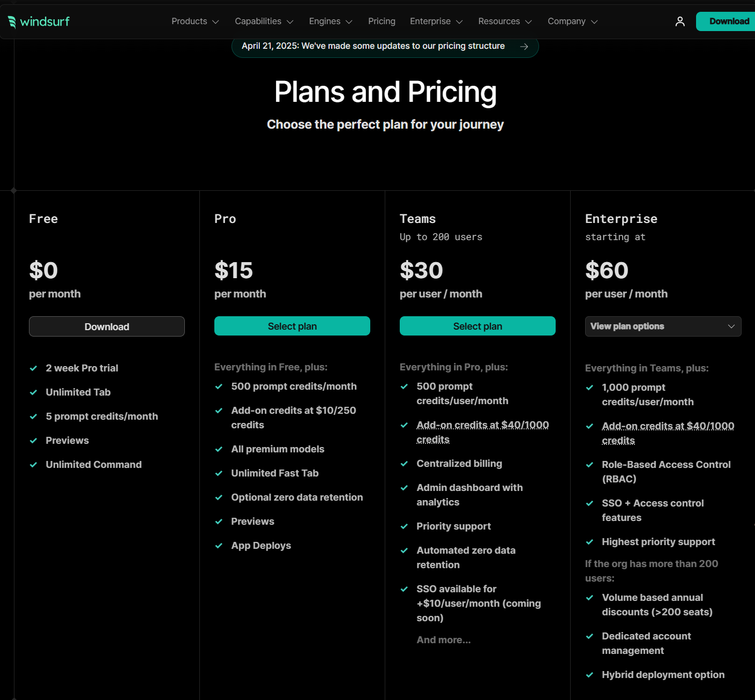Open the View plan options dropdown
755x700 pixels.
coord(663,326)
